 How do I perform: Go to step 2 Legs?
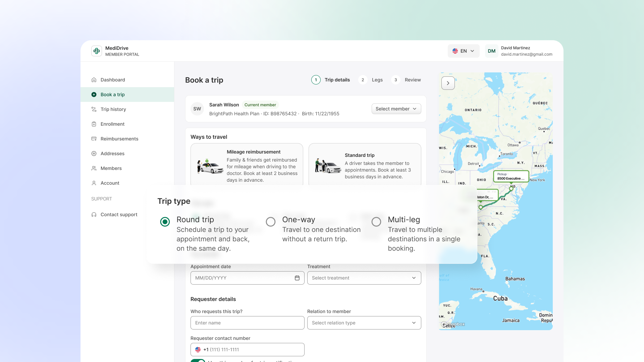tap(371, 80)
